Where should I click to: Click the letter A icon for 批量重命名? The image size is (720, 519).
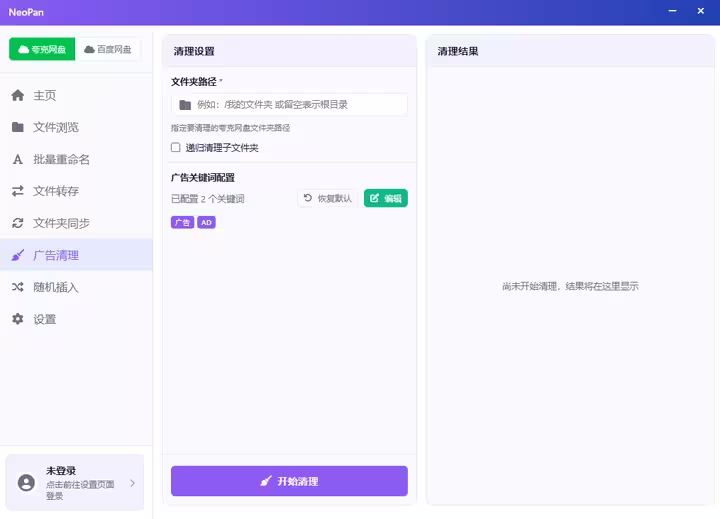click(x=18, y=160)
